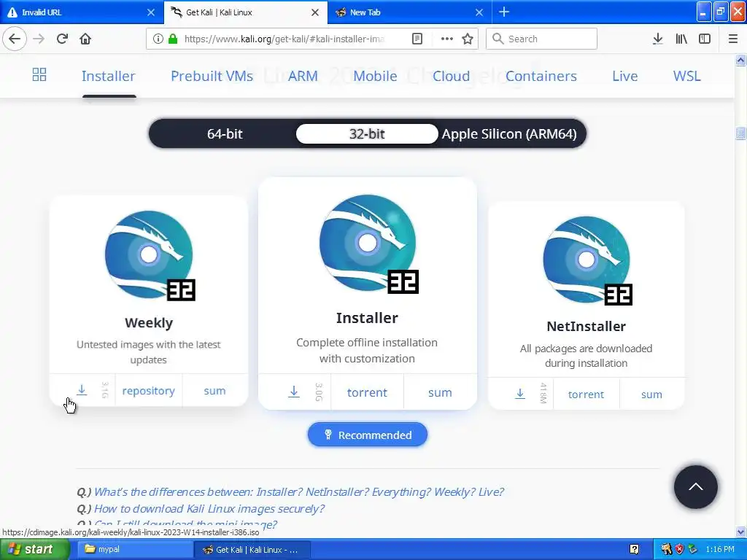Click the 1:16 PM taskbar clock
747x560 pixels.
[x=720, y=549]
